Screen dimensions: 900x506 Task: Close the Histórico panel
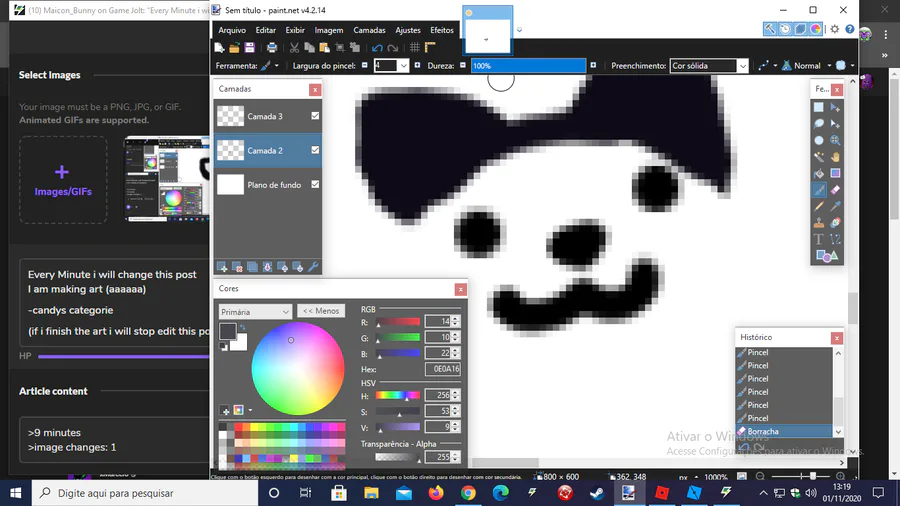[837, 337]
